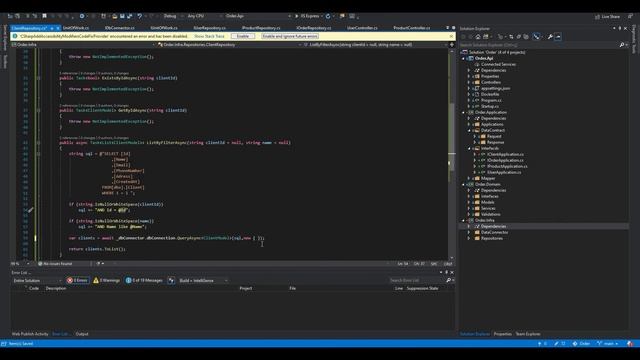Viewport: 640px width, 360px height.
Task: Switch to the Team Explorer tab
Action: [x=527, y=334]
